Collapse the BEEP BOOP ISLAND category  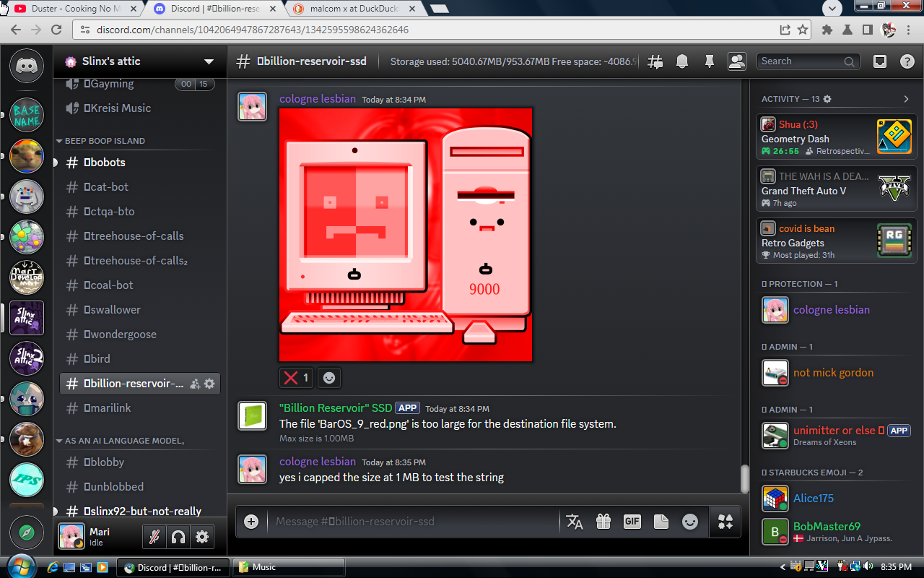pos(105,141)
